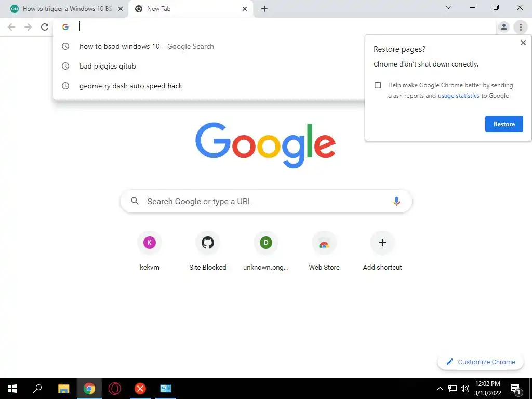Image resolution: width=532 pixels, height=399 pixels.
Task: Open the kekvm shortcut
Action: coord(150,251)
